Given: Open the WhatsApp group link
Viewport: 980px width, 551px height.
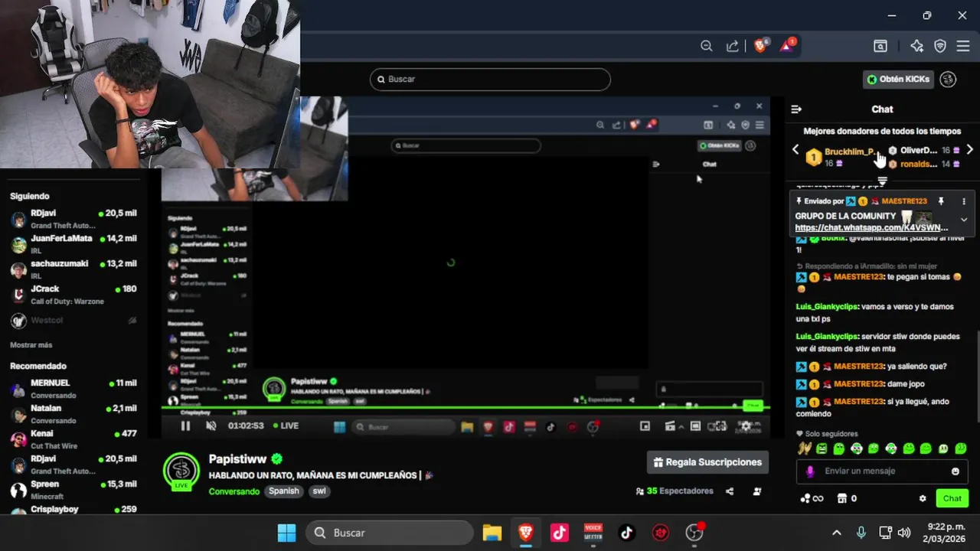Looking at the screenshot, I should click(x=871, y=228).
